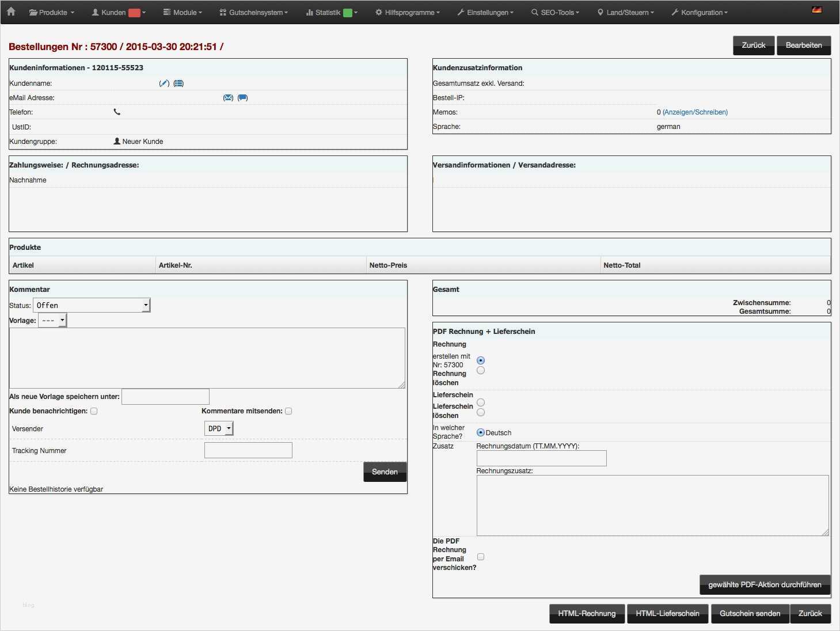Click the pencil icon beside Kundenname
The image size is (840, 631).
point(164,83)
